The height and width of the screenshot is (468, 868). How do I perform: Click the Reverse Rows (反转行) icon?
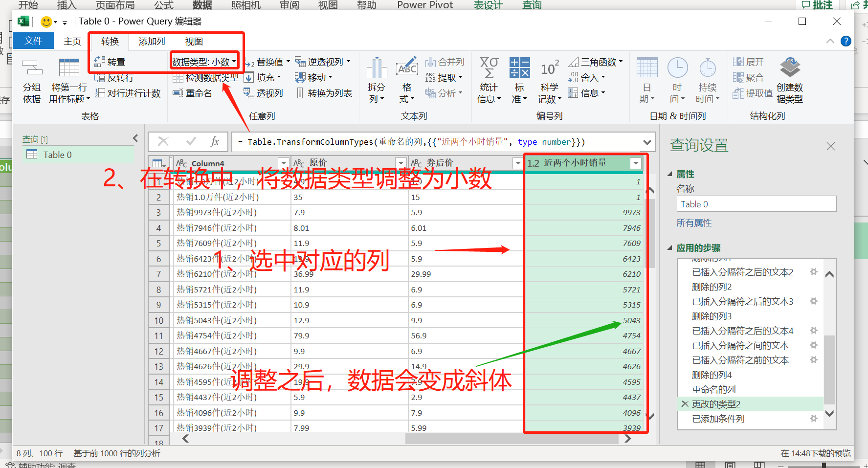click(x=100, y=77)
